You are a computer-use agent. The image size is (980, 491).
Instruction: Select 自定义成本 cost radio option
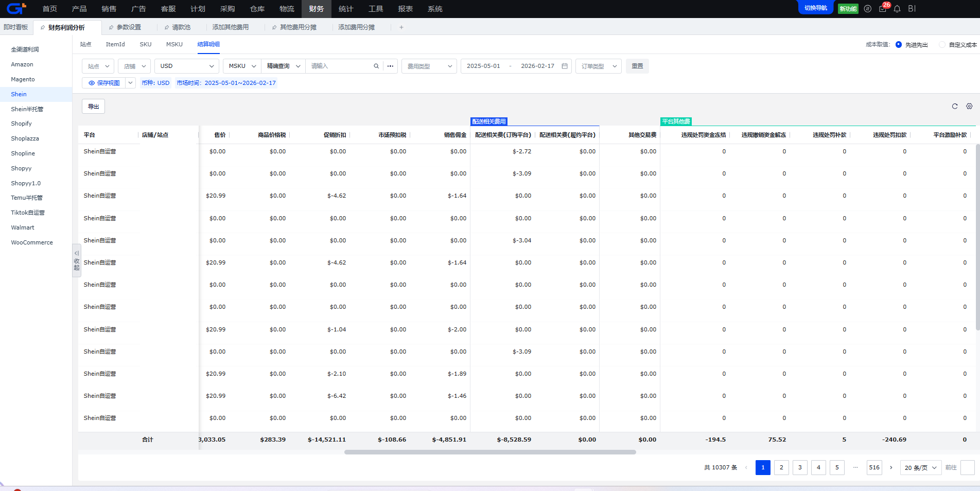[942, 45]
